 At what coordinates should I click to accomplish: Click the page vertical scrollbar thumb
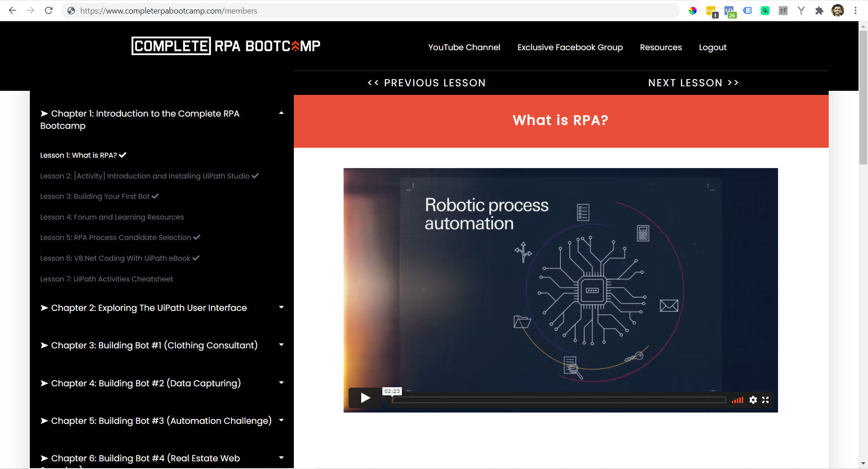click(x=863, y=97)
